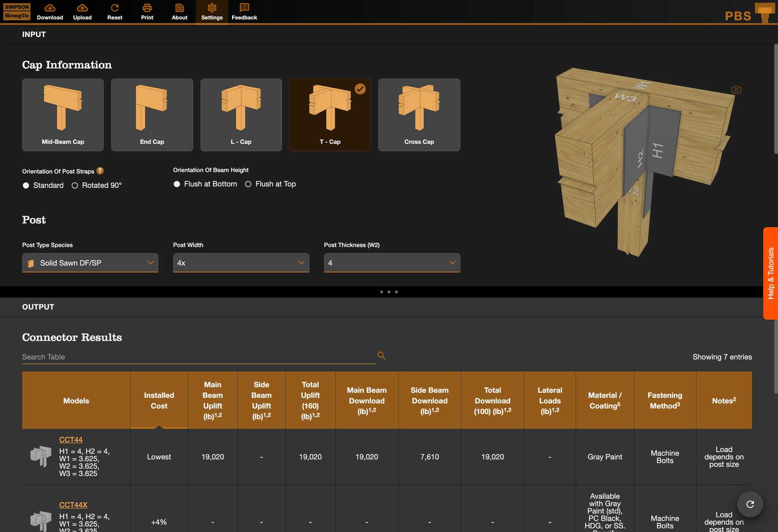The width and height of the screenshot is (778, 532).
Task: Click the search magnifier icon by table
Action: (381, 355)
